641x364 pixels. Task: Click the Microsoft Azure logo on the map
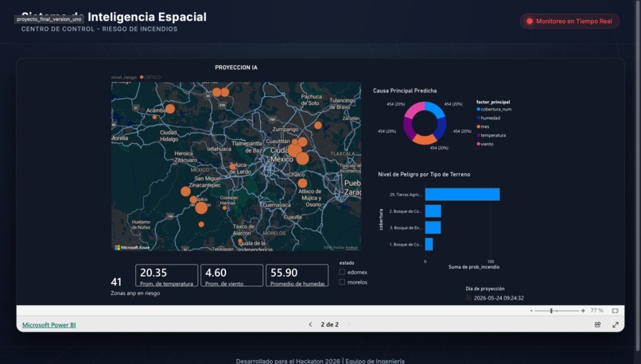click(132, 247)
